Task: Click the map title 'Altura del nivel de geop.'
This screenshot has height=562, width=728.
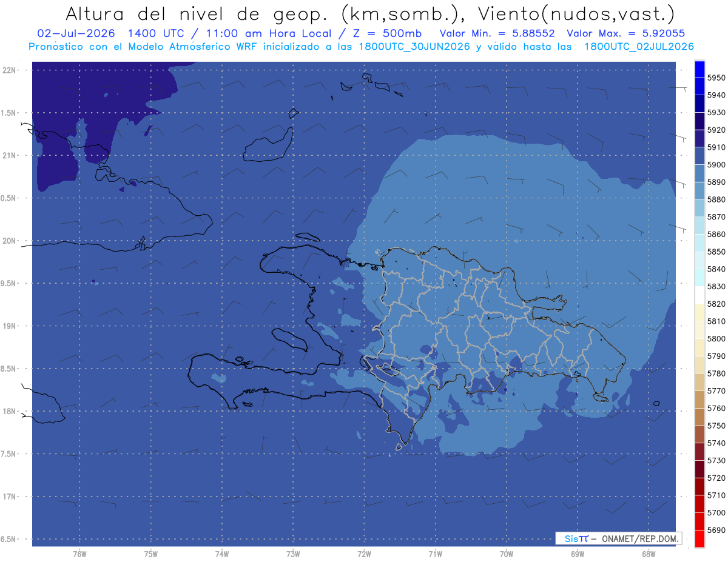Action: pos(197,14)
